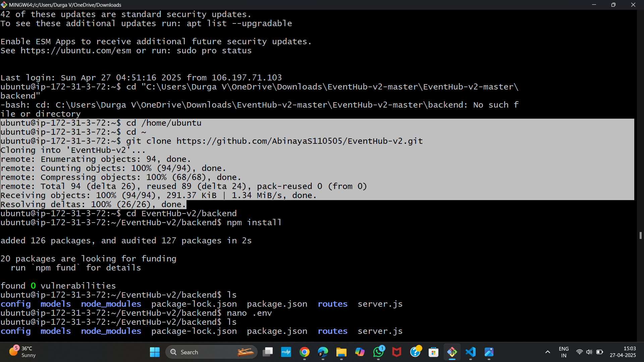Viewport: 644px width, 362px height.
Task: Open WhatsApp with the unread badge
Action: point(378,352)
